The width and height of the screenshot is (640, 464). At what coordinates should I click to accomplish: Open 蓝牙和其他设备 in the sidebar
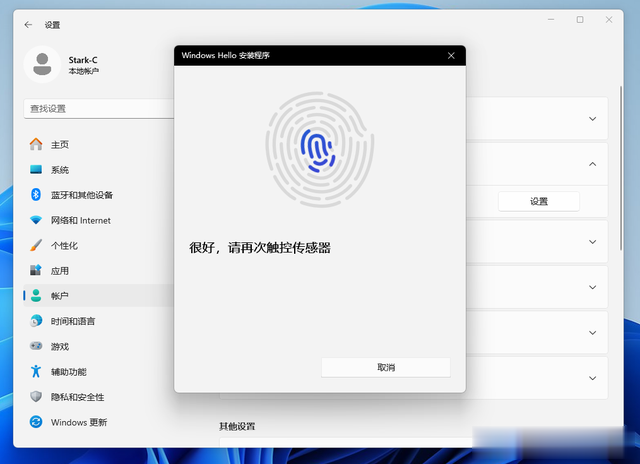99,195
